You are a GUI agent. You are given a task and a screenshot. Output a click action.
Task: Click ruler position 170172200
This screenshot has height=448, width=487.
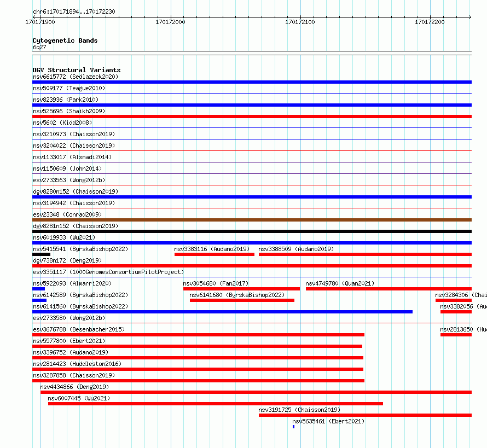pos(430,22)
